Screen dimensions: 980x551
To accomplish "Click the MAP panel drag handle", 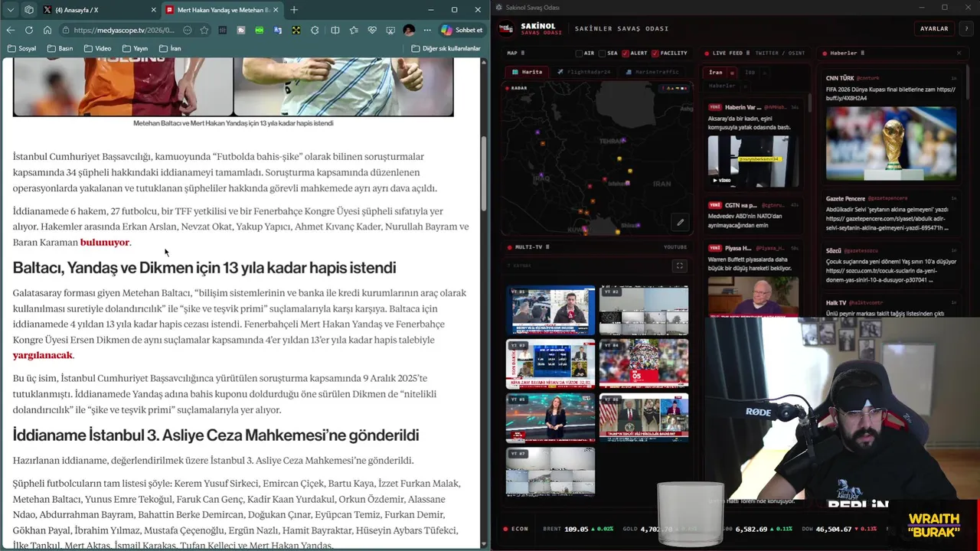I will pos(523,53).
